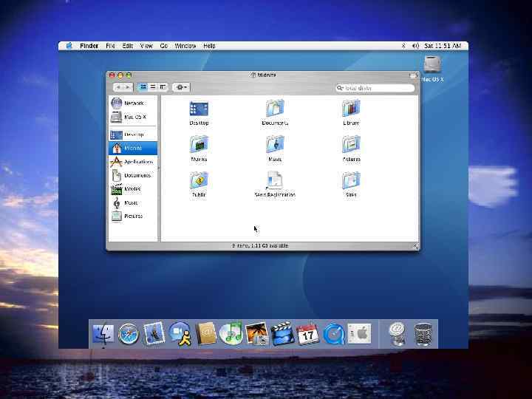Click the search field in Finder window
The height and width of the screenshot is (399, 532).
(375, 88)
